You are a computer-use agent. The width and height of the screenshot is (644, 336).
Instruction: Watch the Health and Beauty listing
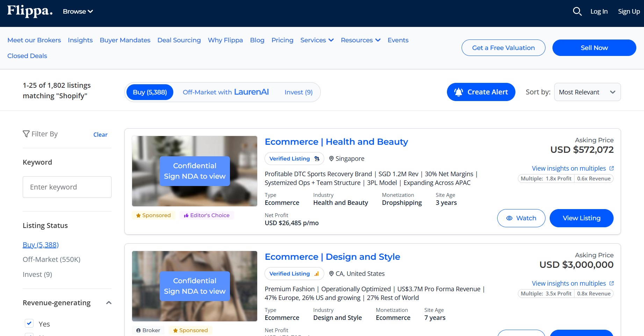click(521, 218)
